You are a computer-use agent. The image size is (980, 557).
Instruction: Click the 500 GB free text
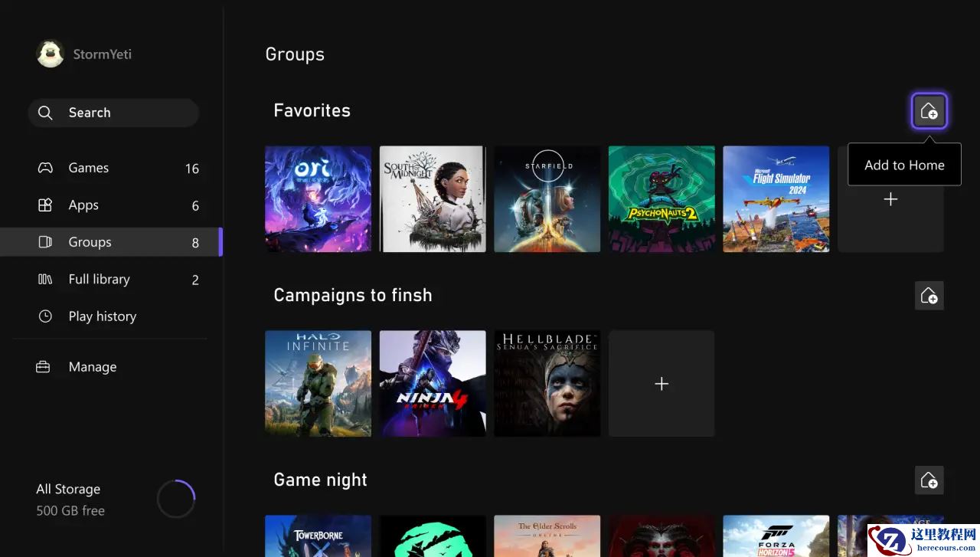click(x=70, y=510)
